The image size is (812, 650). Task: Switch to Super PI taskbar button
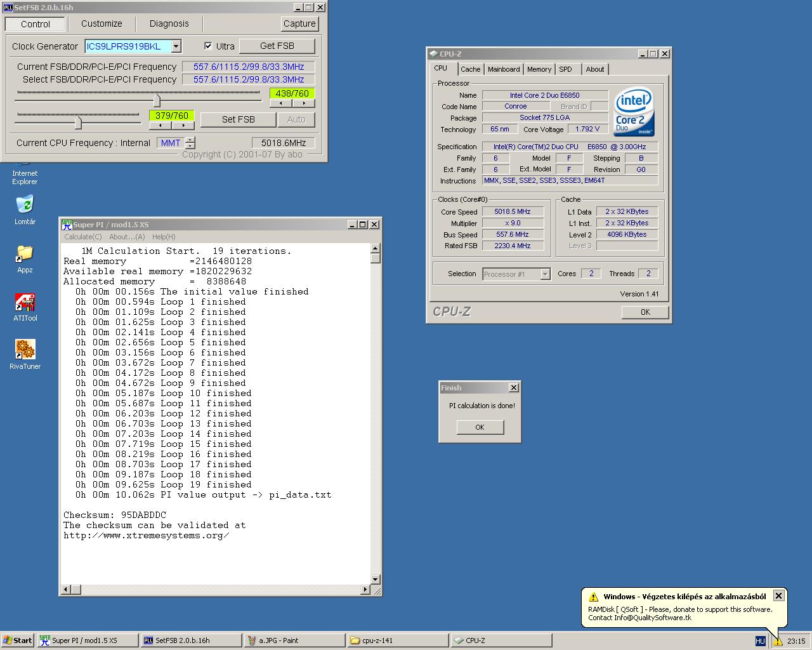(x=87, y=640)
